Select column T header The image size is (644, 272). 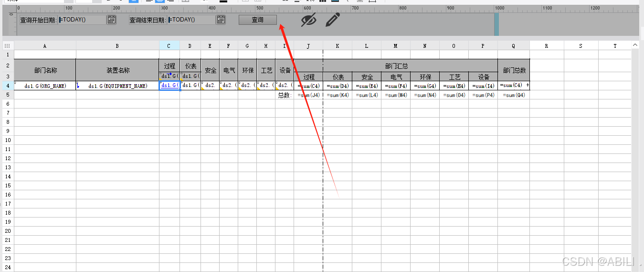pos(615,45)
